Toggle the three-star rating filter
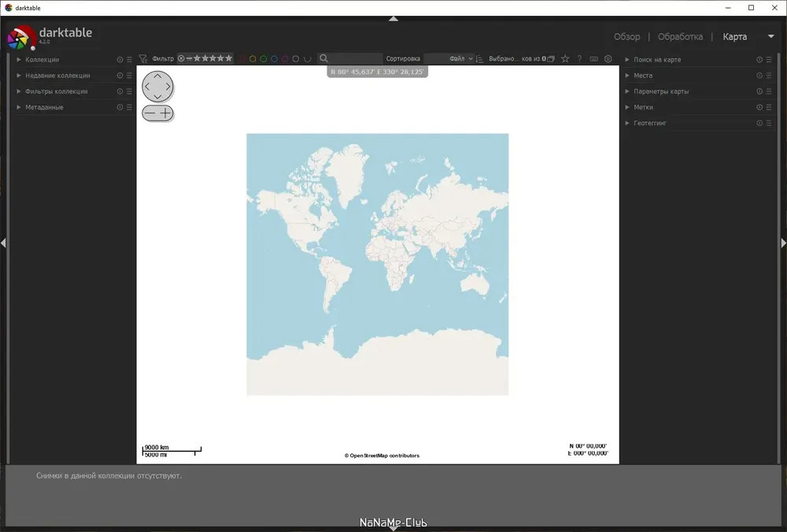This screenshot has height=532, width=787. tap(212, 58)
